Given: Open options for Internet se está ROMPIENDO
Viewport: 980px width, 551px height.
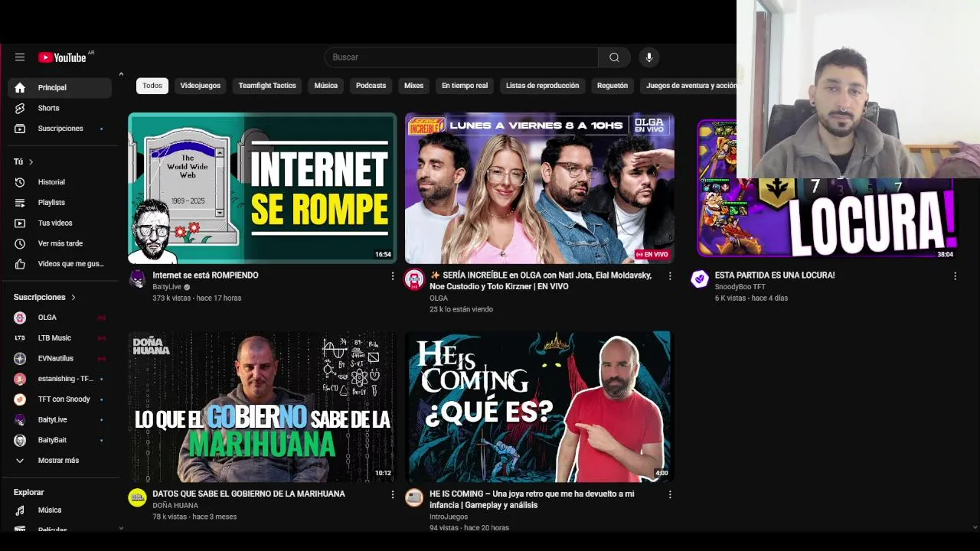Looking at the screenshot, I should pos(393,275).
